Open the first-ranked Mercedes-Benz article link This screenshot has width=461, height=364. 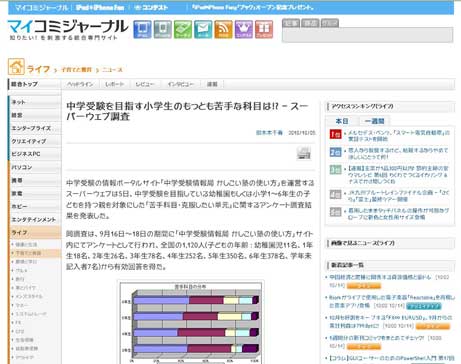399,136
